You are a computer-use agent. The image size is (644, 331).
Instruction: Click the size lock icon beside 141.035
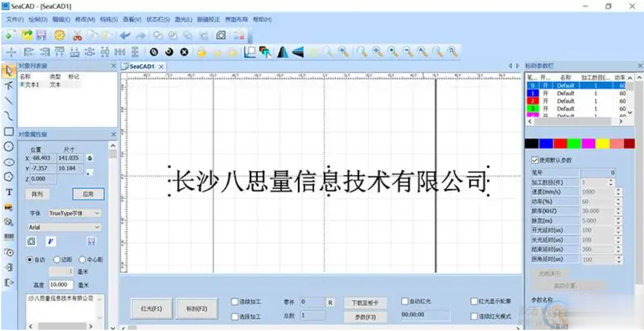pos(90,158)
